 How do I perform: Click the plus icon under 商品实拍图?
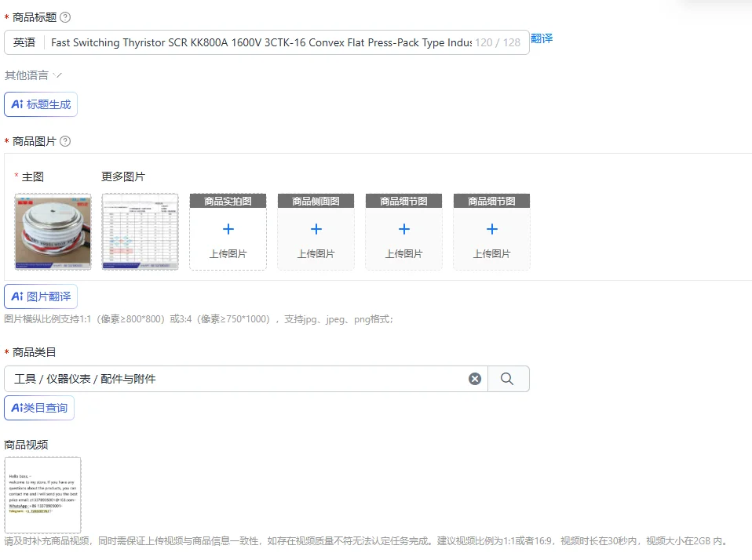(x=228, y=229)
